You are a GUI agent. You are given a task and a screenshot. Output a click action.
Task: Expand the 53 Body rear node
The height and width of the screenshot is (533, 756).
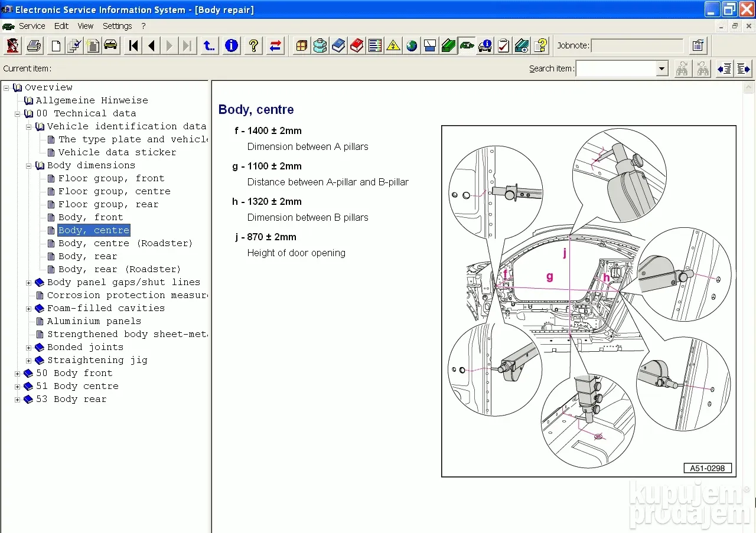[17, 399]
